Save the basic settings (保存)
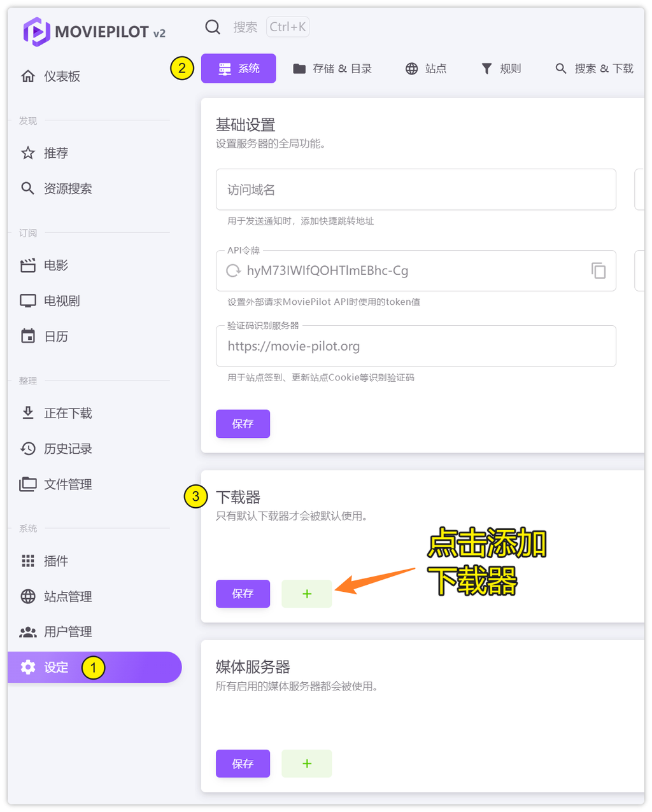 [243, 424]
